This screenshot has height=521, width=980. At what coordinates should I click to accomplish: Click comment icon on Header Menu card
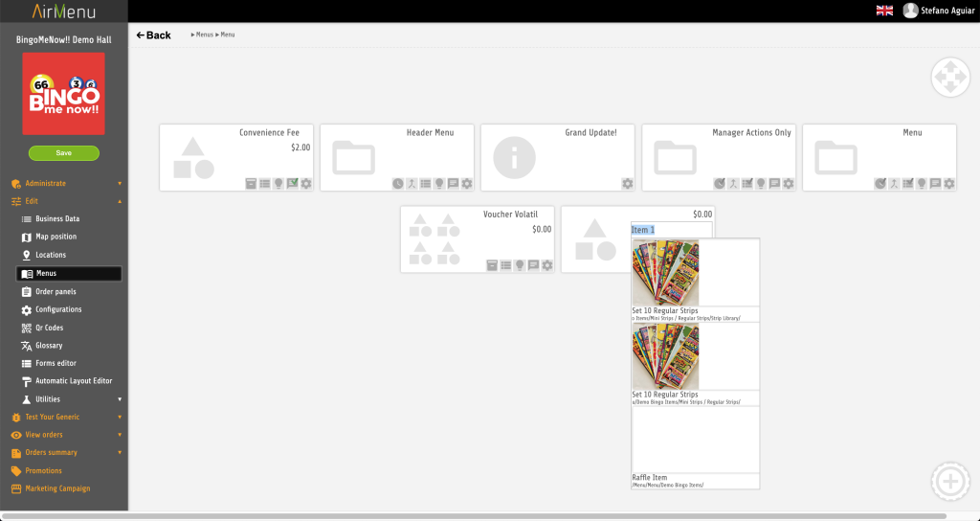(453, 184)
